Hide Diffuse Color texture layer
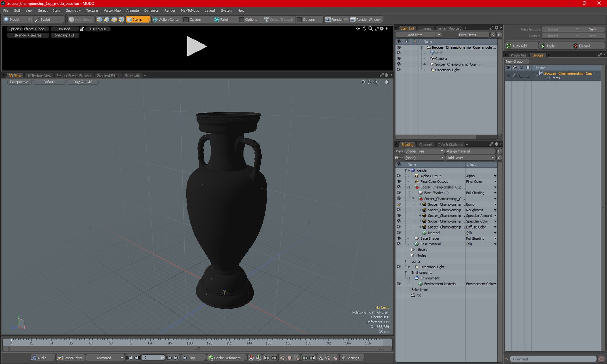Image resolution: width=607 pixels, height=364 pixels. [399, 227]
